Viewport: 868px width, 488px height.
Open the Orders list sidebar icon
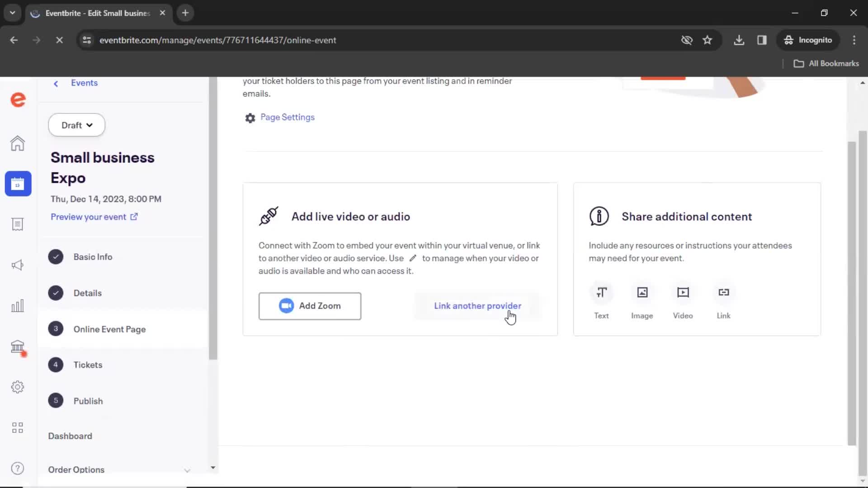18,225
